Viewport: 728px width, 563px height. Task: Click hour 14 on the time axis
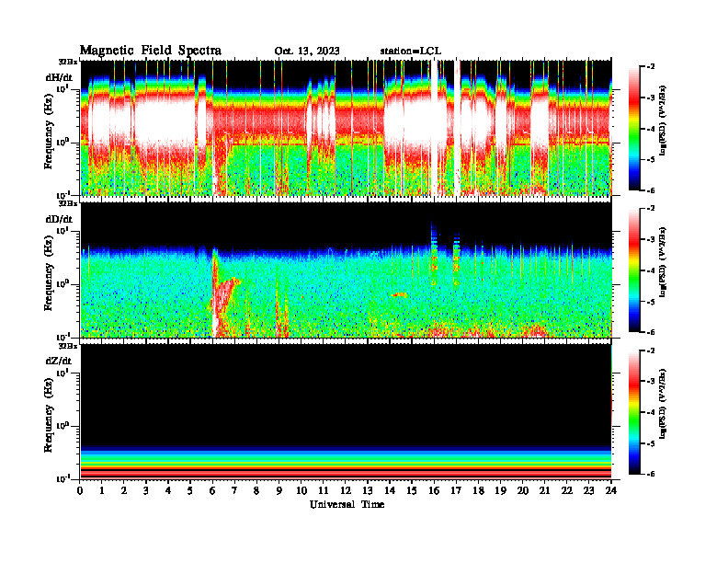(x=390, y=490)
